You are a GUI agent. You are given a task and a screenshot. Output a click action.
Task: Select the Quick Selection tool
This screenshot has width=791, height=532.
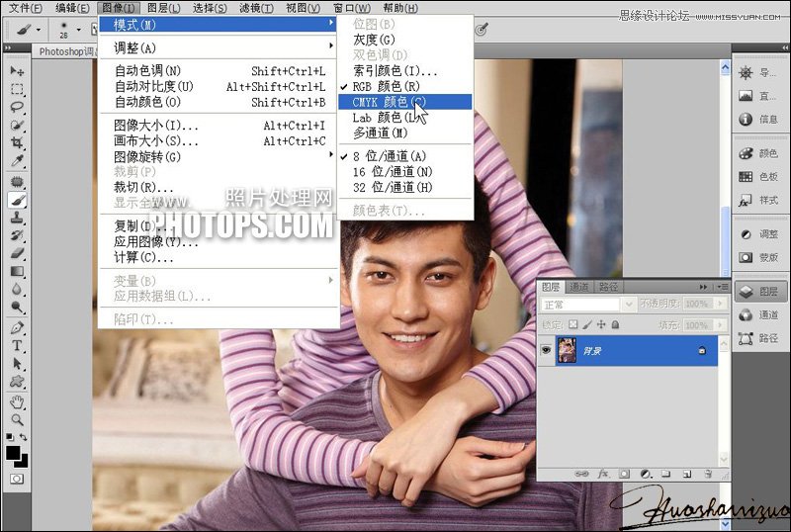pos(17,125)
